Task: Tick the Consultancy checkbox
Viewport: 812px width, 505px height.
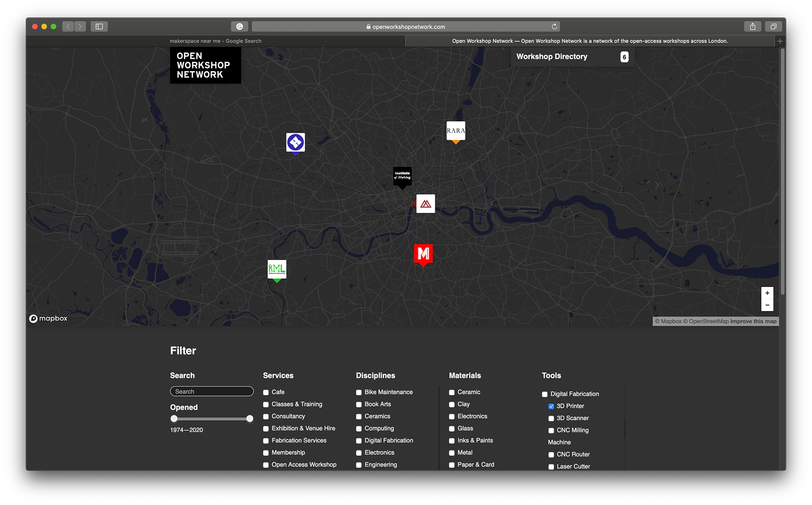Action: pos(266,417)
